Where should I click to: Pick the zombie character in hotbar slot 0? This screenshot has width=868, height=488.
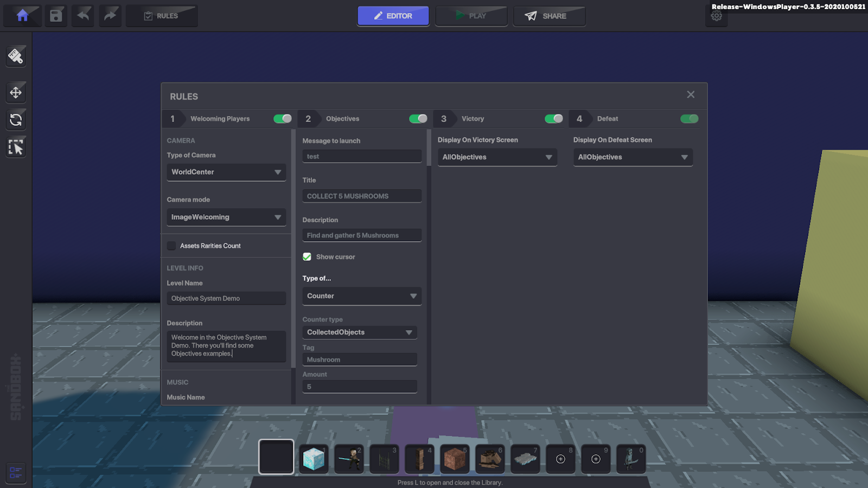pyautogui.click(x=631, y=459)
